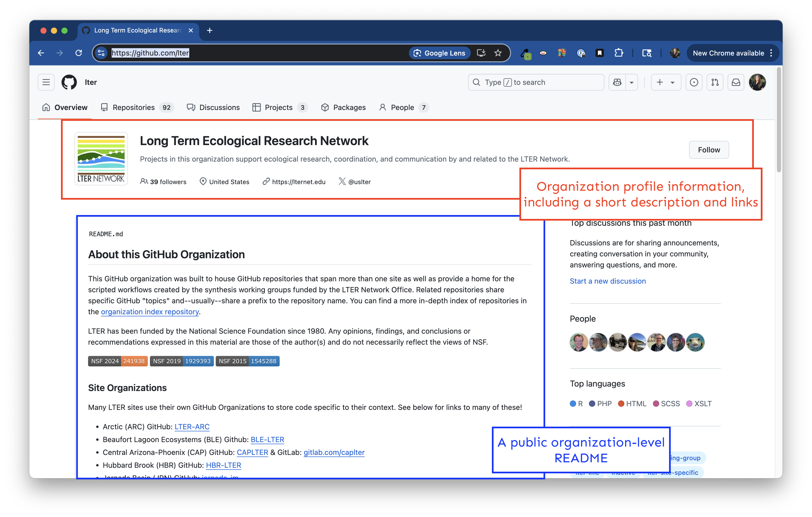Open the Issues icon in header
This screenshot has width=812, height=517.
point(694,82)
